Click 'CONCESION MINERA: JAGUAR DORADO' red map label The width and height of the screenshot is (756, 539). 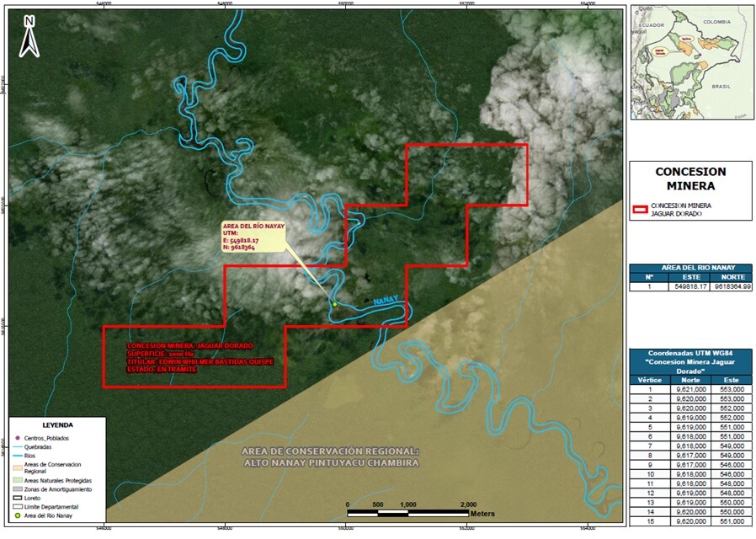click(x=190, y=345)
